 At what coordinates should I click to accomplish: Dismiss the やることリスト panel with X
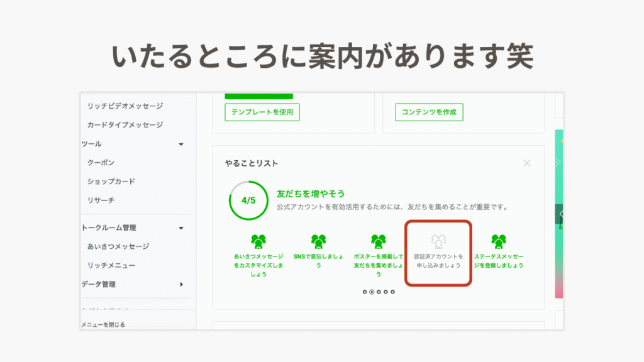pyautogui.click(x=527, y=163)
